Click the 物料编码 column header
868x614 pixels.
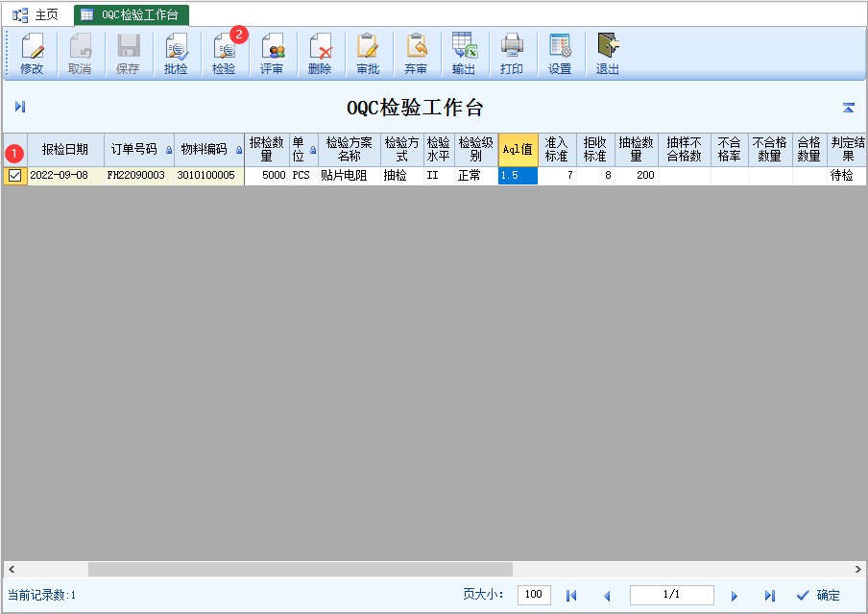[x=209, y=150]
